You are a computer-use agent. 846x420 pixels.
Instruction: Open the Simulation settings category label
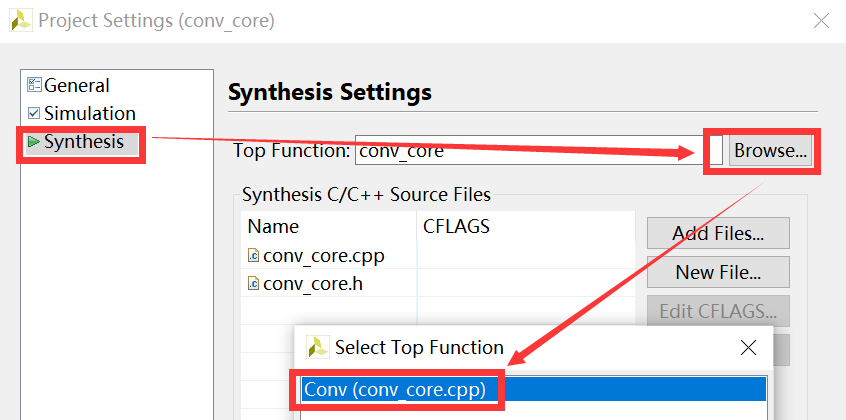(x=90, y=114)
